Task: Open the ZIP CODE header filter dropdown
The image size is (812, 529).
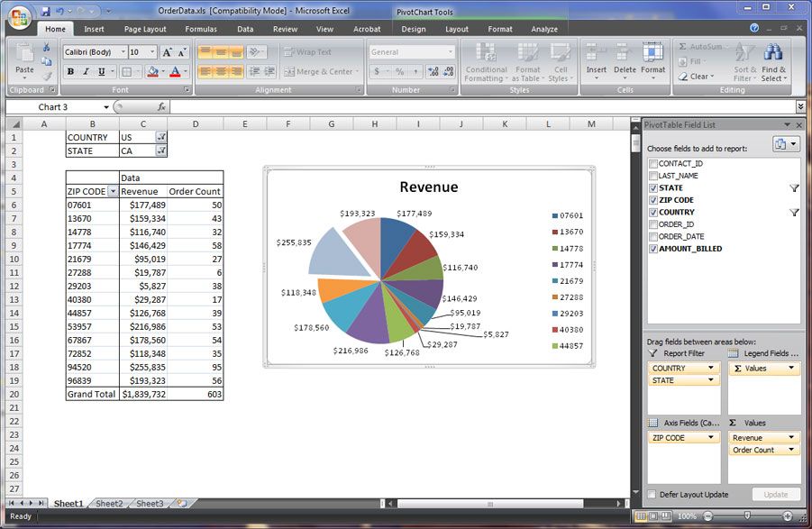Action: pyautogui.click(x=113, y=192)
